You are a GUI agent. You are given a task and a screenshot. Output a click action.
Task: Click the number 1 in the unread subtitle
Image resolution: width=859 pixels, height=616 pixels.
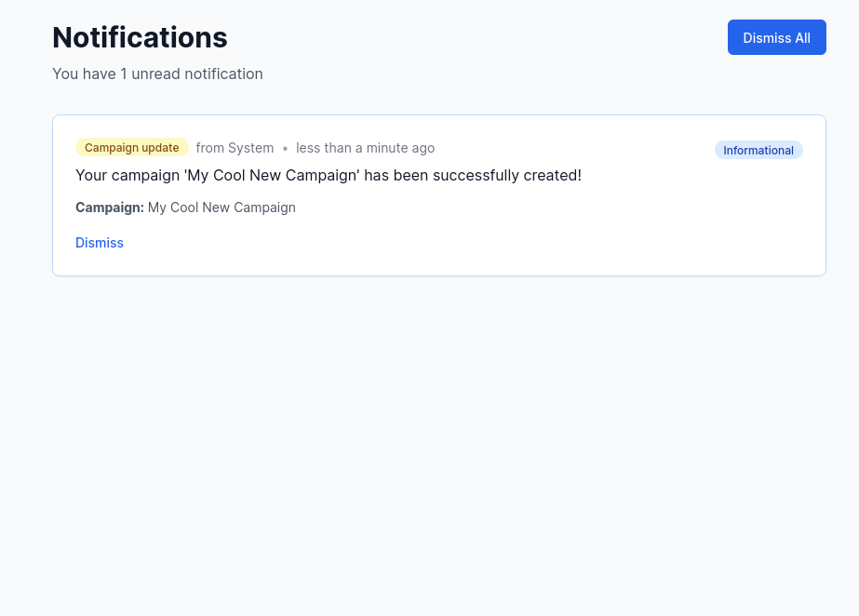click(124, 74)
